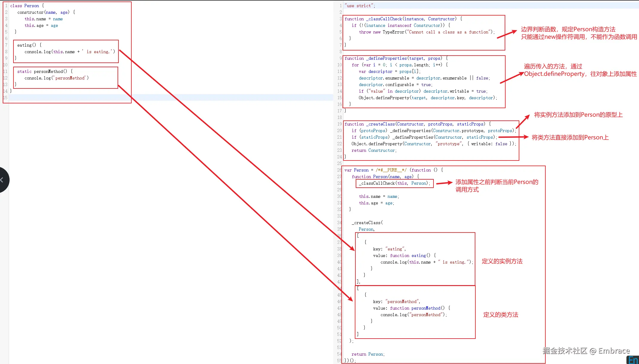The height and width of the screenshot is (364, 639).
Task: Click 'return Constructor;' line in _createClass
Action: pos(374,150)
